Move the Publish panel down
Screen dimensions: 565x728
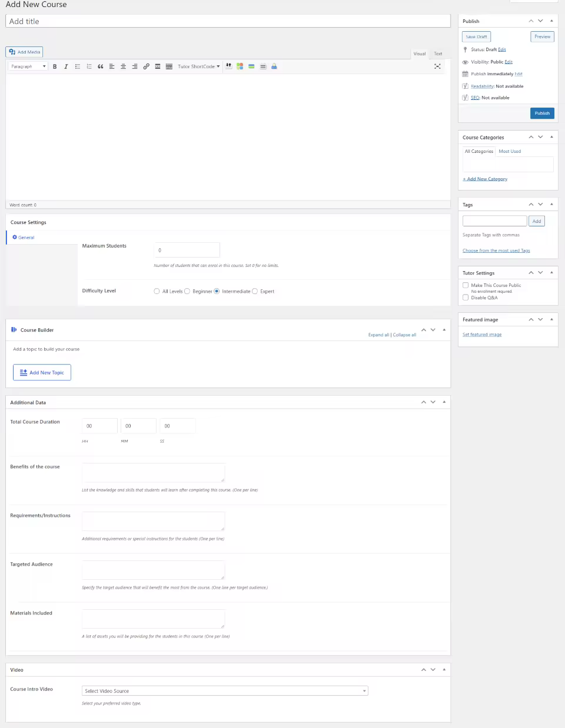coord(540,21)
